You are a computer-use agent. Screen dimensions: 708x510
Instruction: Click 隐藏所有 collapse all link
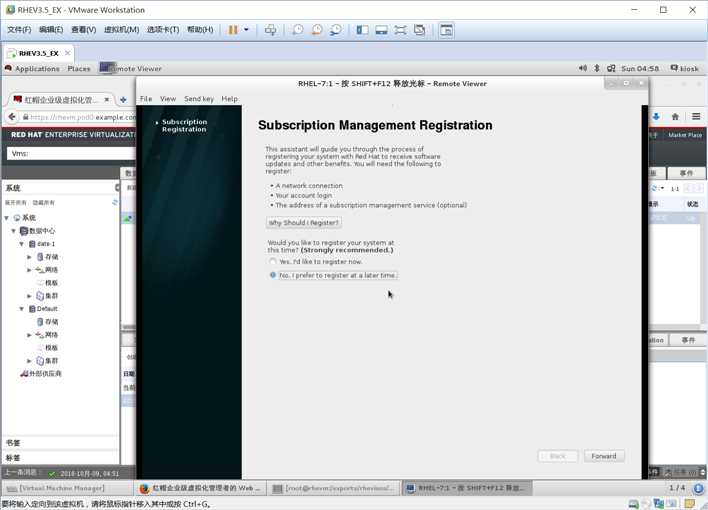pos(43,203)
